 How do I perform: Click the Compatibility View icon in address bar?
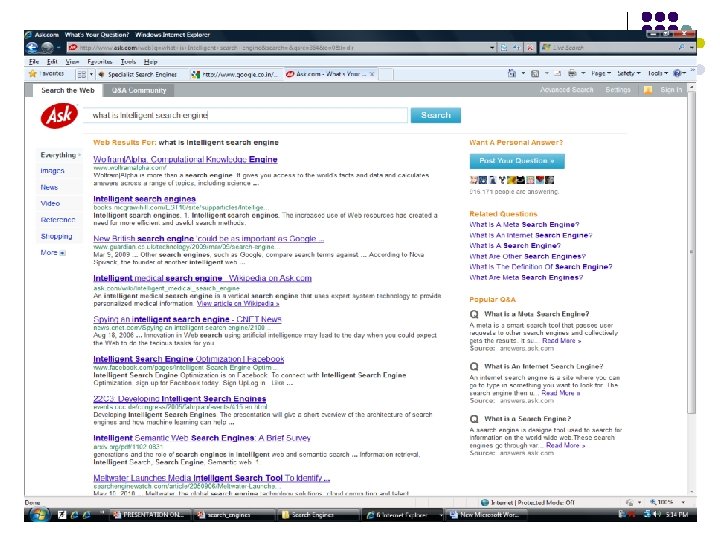coord(504,47)
